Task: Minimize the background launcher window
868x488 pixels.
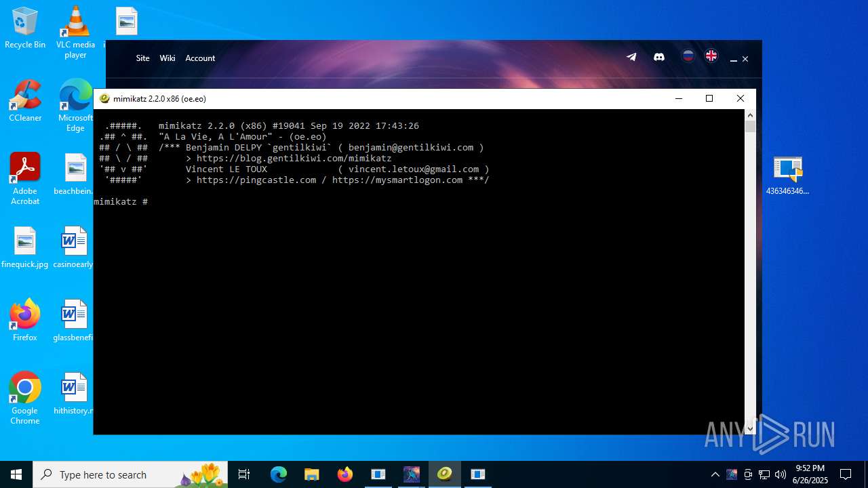Action: click(733, 60)
